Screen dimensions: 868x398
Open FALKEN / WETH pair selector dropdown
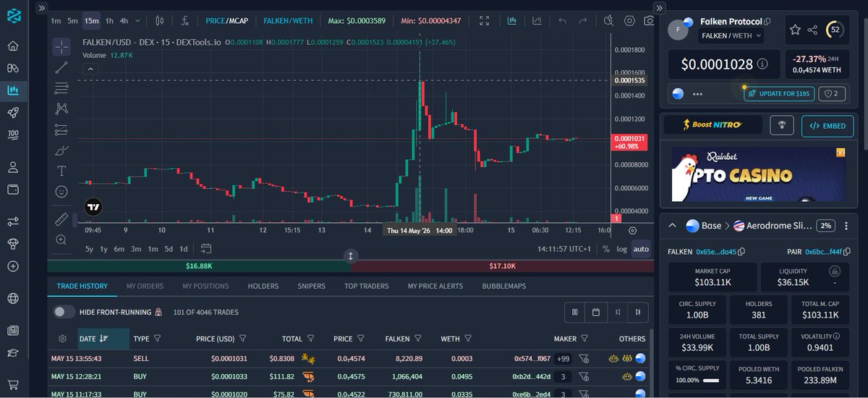point(731,35)
